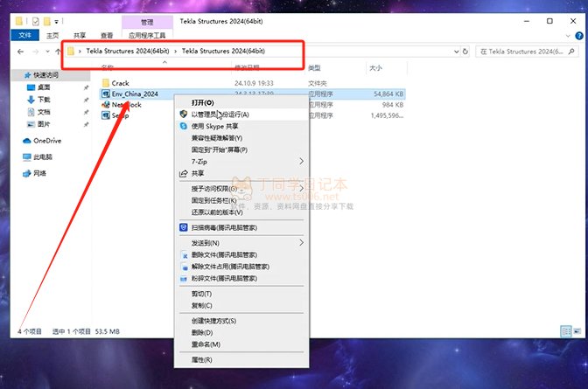588x389 pixels.
Task: Click the administrator shield icon
Action: coord(184,114)
